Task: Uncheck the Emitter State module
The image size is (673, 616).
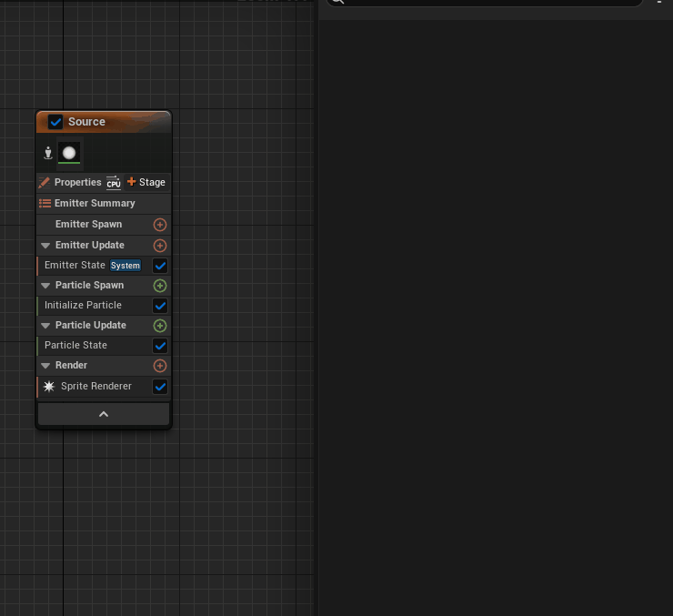Action: [160, 266]
